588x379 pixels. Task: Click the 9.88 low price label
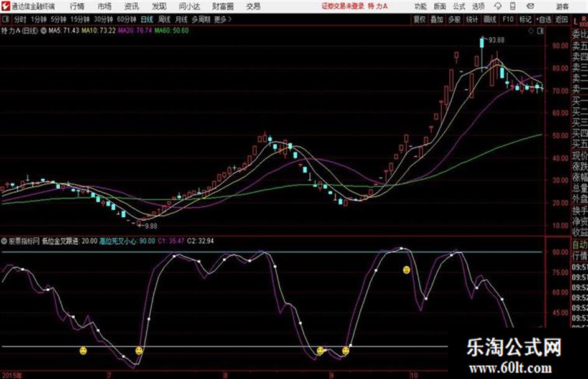(x=151, y=227)
